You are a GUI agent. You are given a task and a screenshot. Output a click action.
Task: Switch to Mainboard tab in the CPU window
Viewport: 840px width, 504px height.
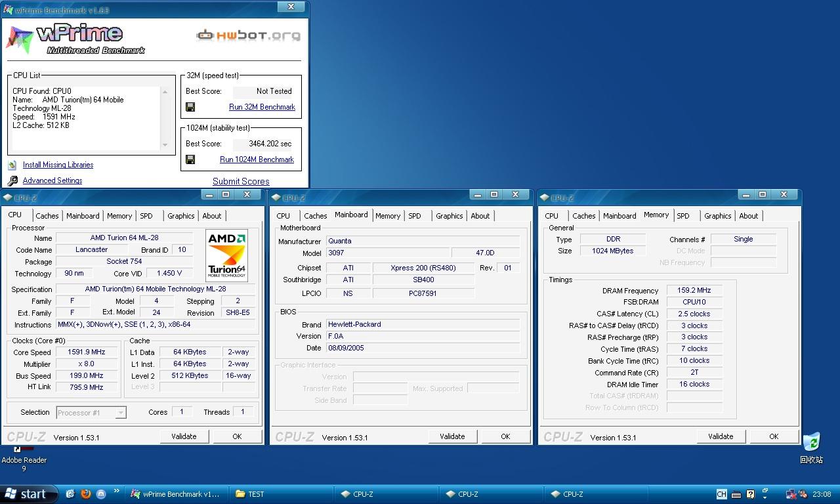coord(83,216)
